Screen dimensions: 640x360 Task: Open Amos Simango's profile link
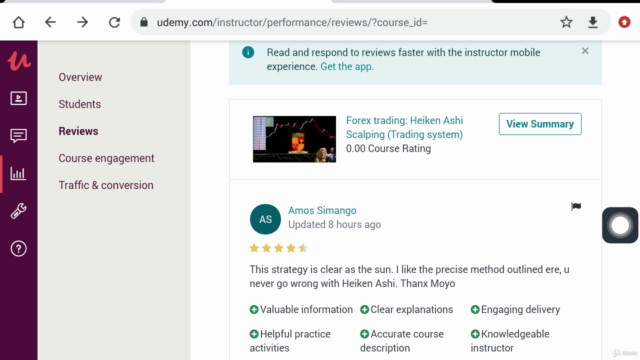(322, 210)
